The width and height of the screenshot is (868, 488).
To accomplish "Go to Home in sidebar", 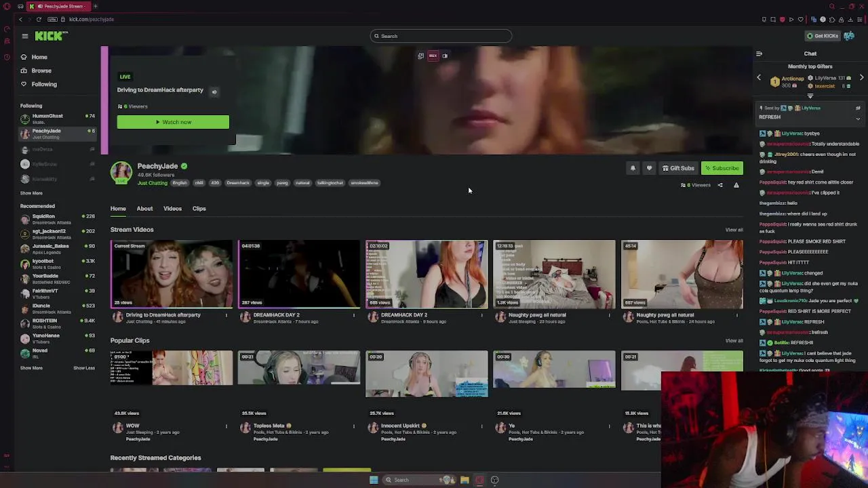I will click(34, 57).
